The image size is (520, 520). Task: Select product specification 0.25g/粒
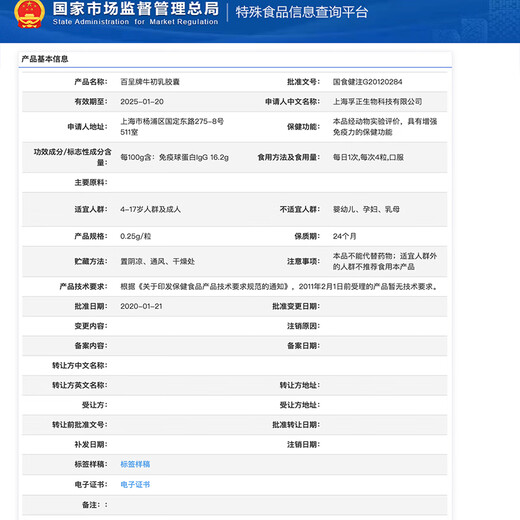coord(135,236)
